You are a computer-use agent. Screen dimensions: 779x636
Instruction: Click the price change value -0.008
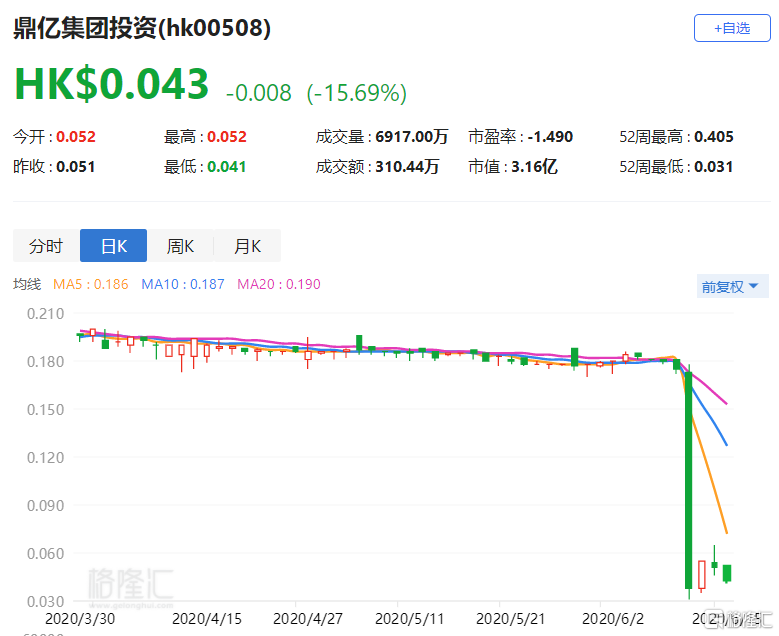click(x=258, y=93)
